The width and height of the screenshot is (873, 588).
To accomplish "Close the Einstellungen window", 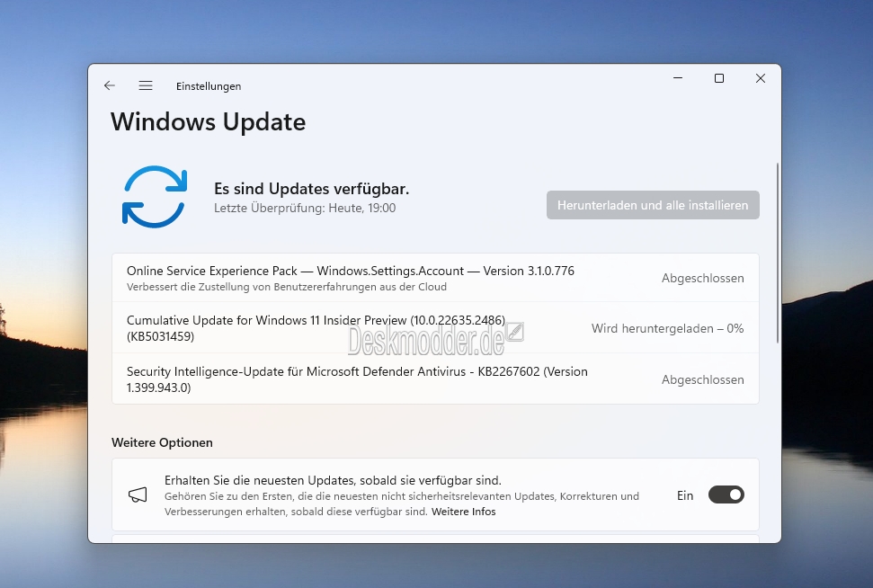I will point(761,78).
